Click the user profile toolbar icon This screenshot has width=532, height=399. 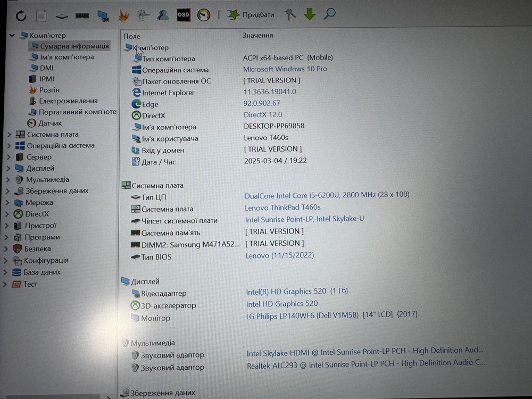pyautogui.click(x=163, y=15)
